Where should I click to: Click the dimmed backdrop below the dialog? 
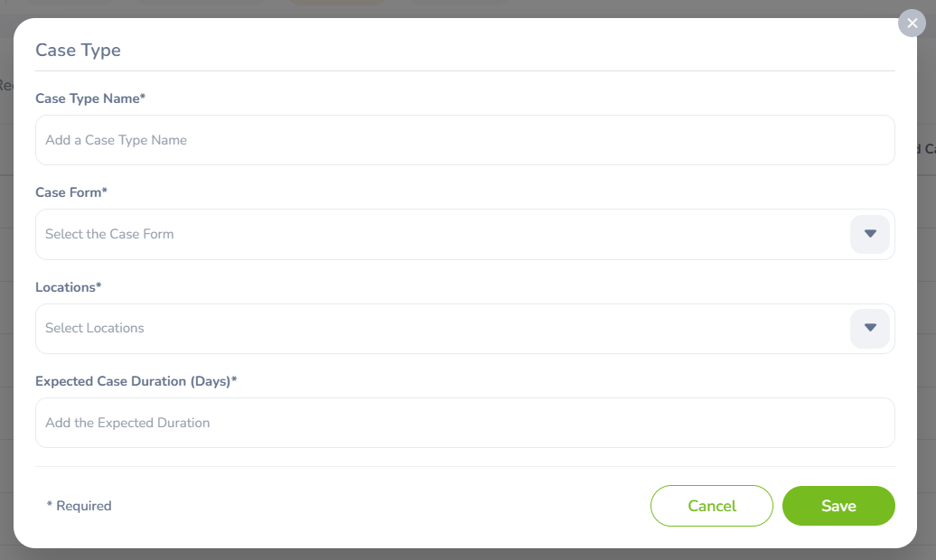468,554
